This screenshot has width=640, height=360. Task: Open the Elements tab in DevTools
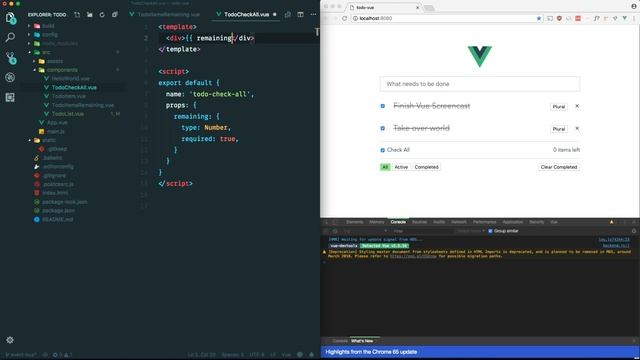pyautogui.click(x=354, y=222)
